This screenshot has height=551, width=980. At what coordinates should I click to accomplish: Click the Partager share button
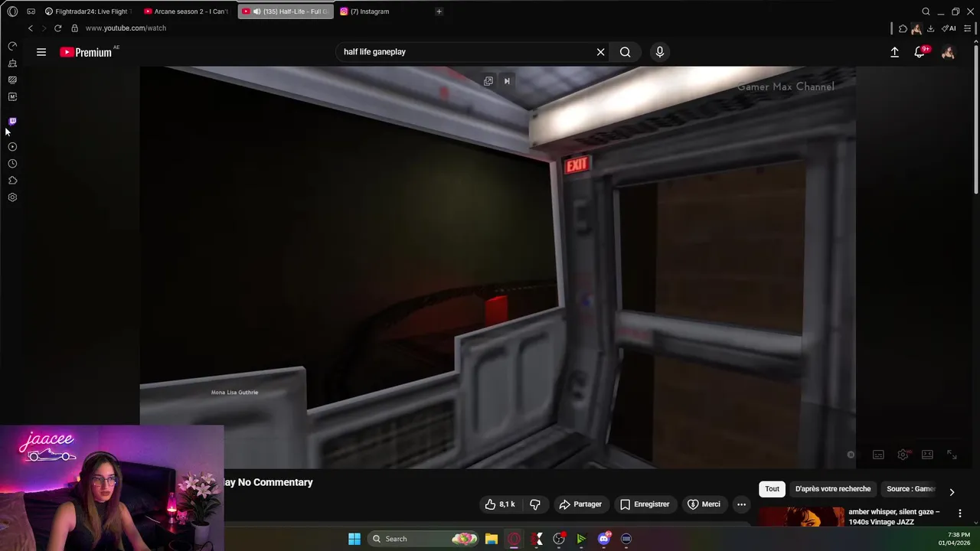click(580, 504)
